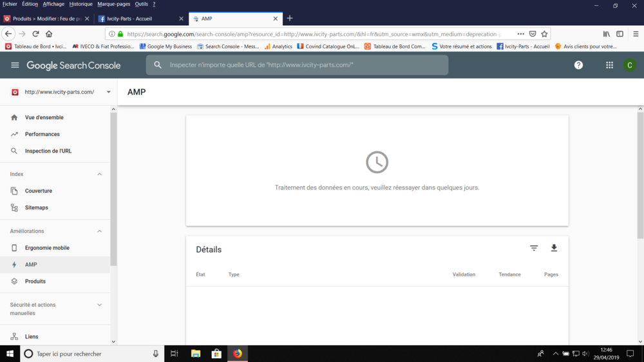The height and width of the screenshot is (362, 644).
Task: Bookmark this page with the star icon
Action: tap(544, 33)
